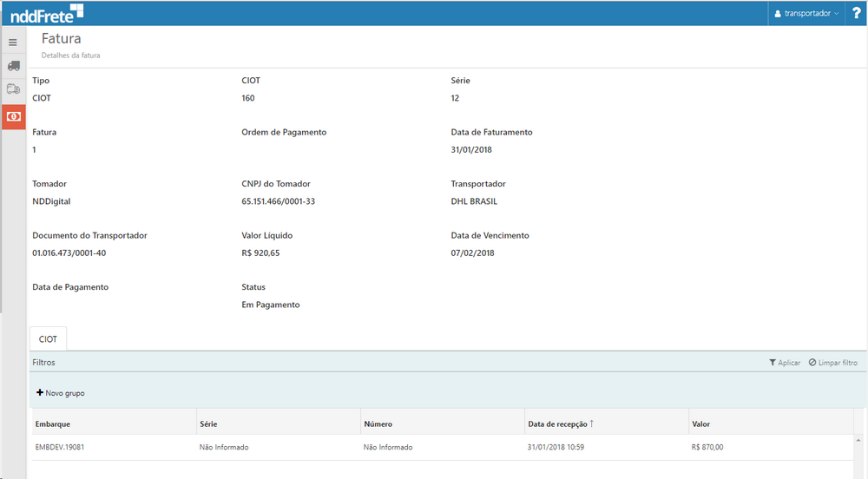The height and width of the screenshot is (479, 868).
Task: Sort by Data de recepção column
Action: (558, 424)
